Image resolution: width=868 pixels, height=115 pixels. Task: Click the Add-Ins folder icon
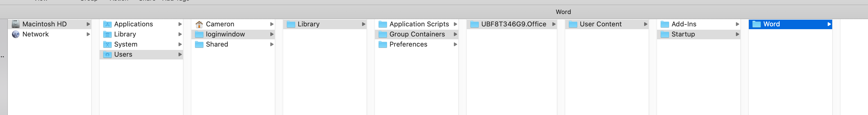(x=665, y=24)
